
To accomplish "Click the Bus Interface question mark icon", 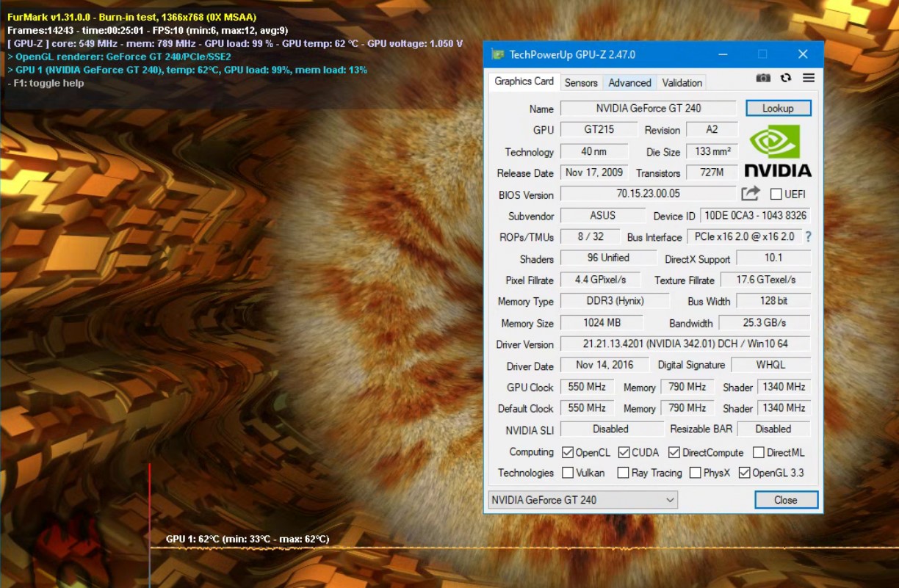I will tap(809, 236).
